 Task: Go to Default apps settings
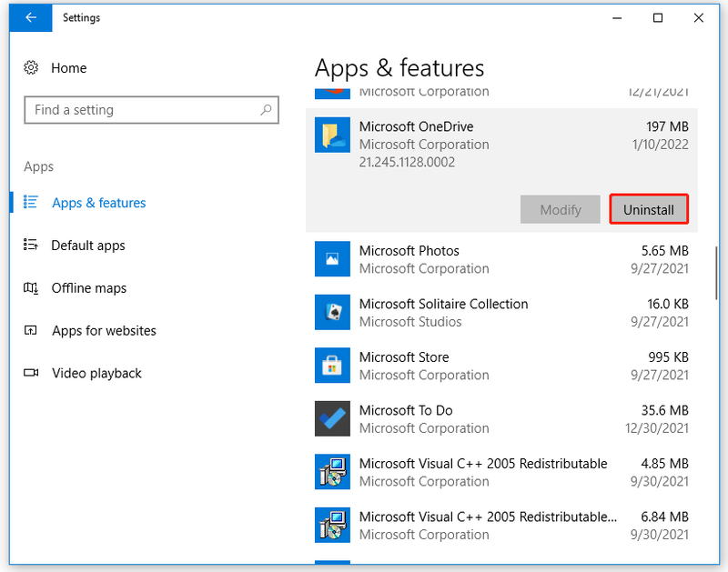point(88,246)
